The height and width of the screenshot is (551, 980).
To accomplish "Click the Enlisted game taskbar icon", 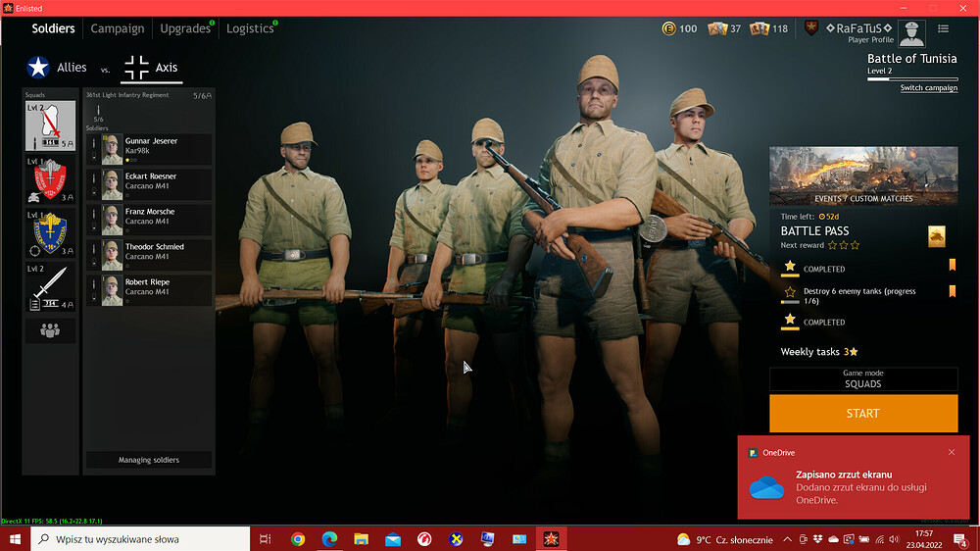I will pyautogui.click(x=551, y=539).
